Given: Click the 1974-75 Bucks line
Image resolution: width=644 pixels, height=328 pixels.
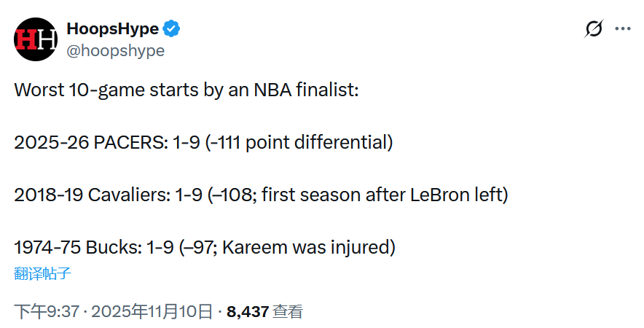Looking at the screenshot, I should [205, 247].
